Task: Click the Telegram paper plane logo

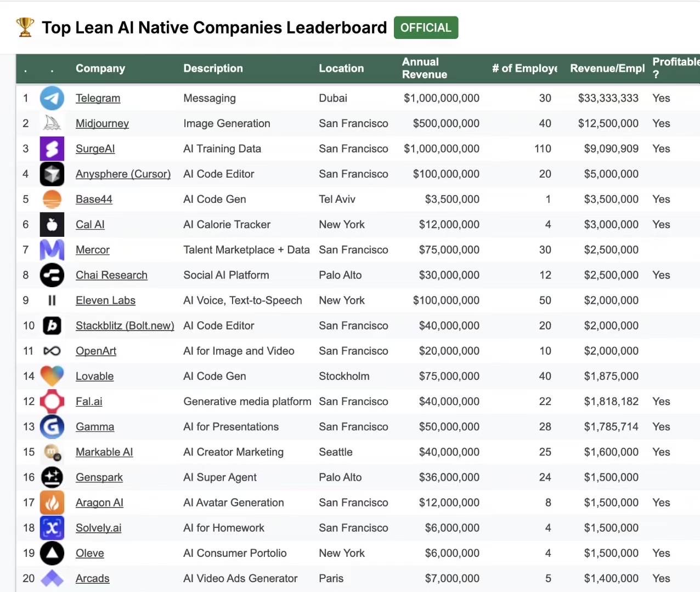Action: tap(52, 98)
